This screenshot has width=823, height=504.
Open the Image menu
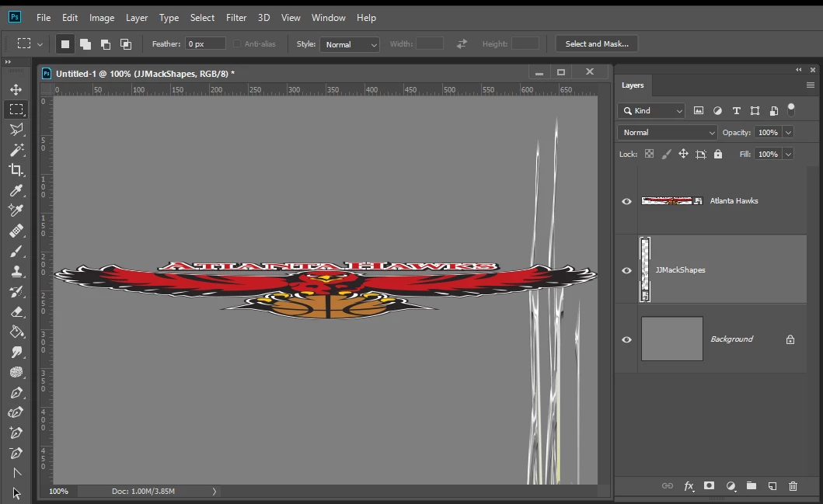tap(102, 18)
